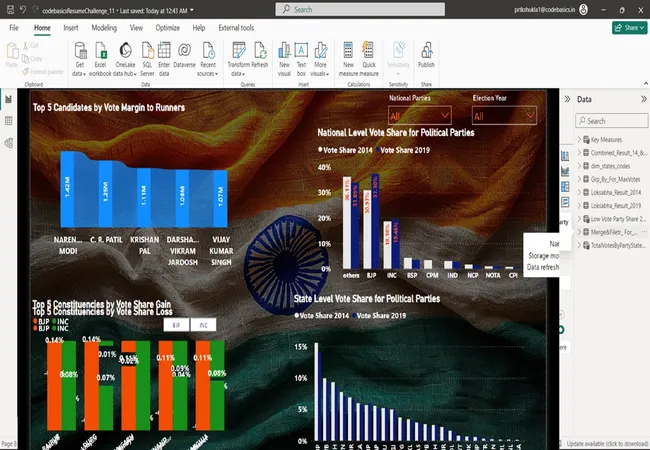Click the Undo icon in title bar
The height and width of the screenshot is (450, 650).
(23, 10)
